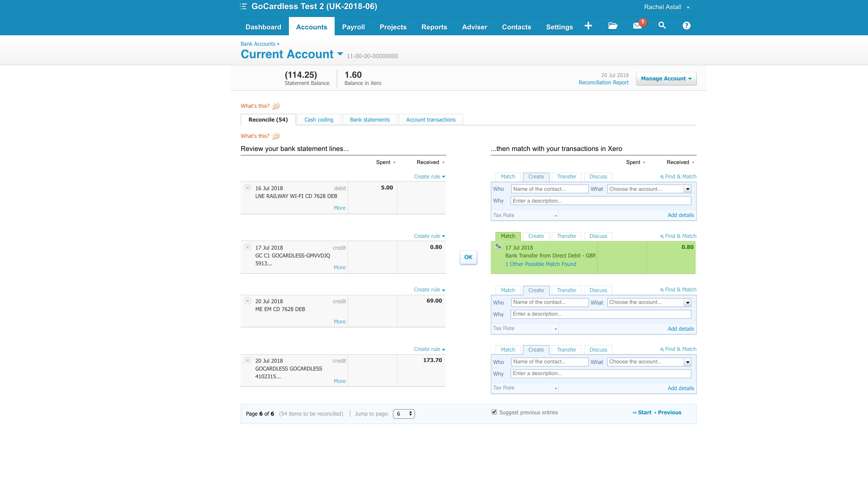
Task: Click the Name of the contact field
Action: [x=549, y=189]
